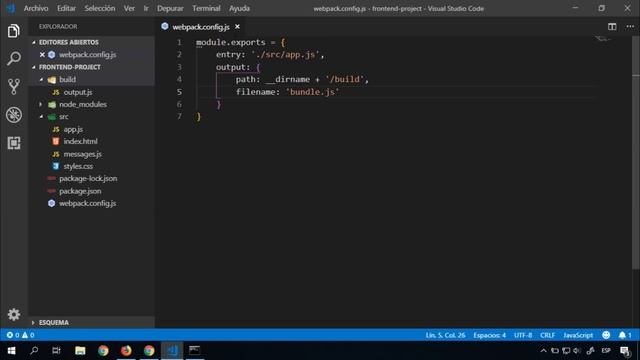Click the errors and warnings status indicator
The height and width of the screenshot is (360, 640).
(20, 335)
